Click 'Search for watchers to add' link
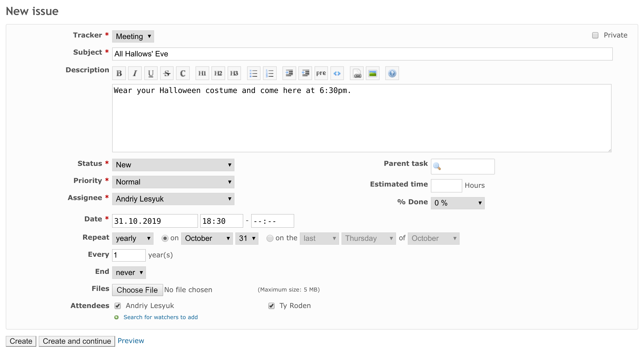 coord(160,317)
